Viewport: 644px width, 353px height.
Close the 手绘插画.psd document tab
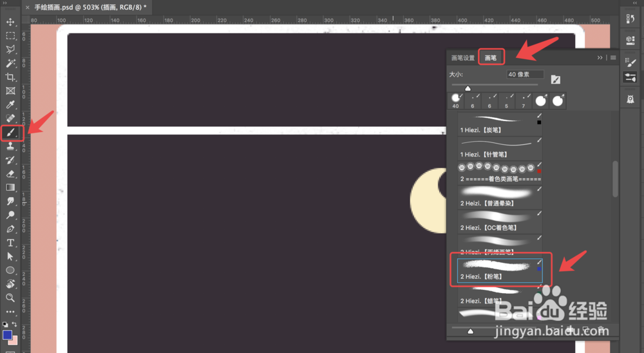pyautogui.click(x=27, y=7)
